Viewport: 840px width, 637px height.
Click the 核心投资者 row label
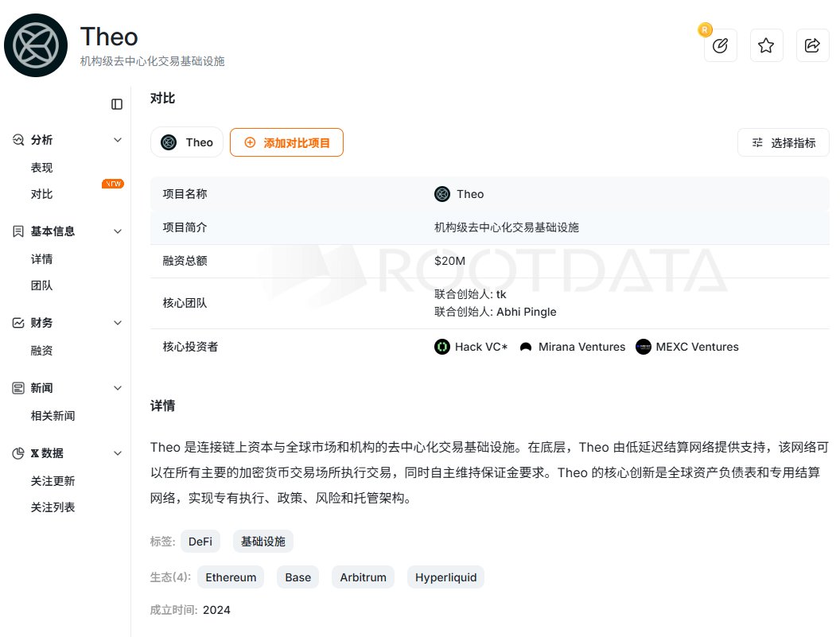click(x=190, y=348)
